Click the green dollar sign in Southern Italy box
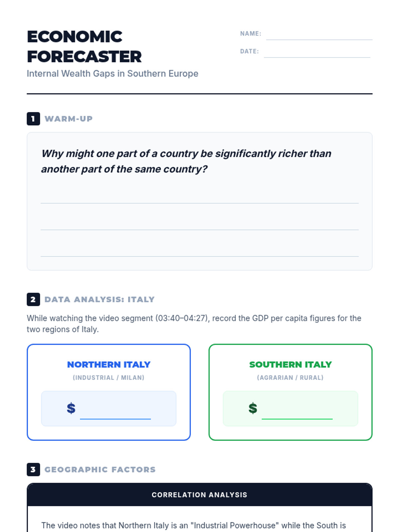Screen dimensions: 399x532 click(x=253, y=408)
